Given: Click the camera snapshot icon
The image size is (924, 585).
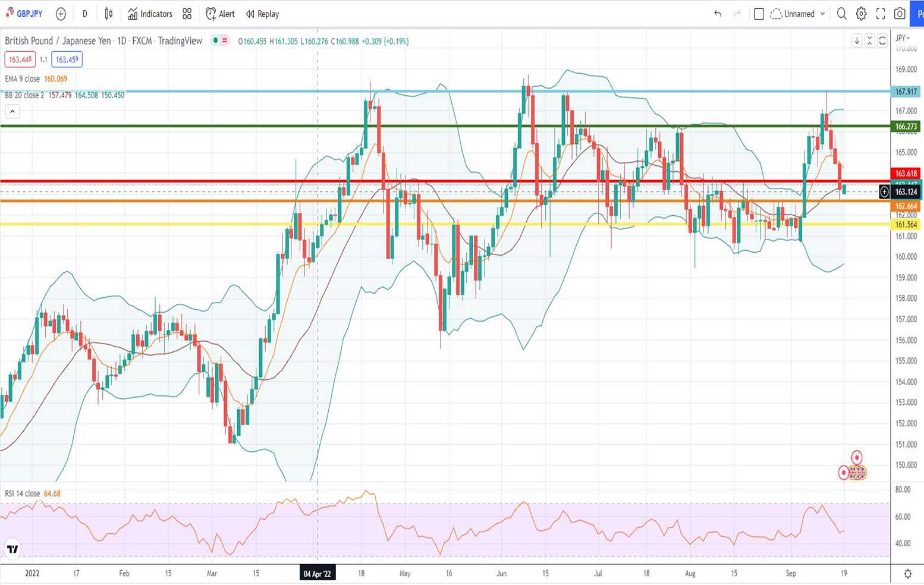Looking at the screenshot, I should pos(900,14).
